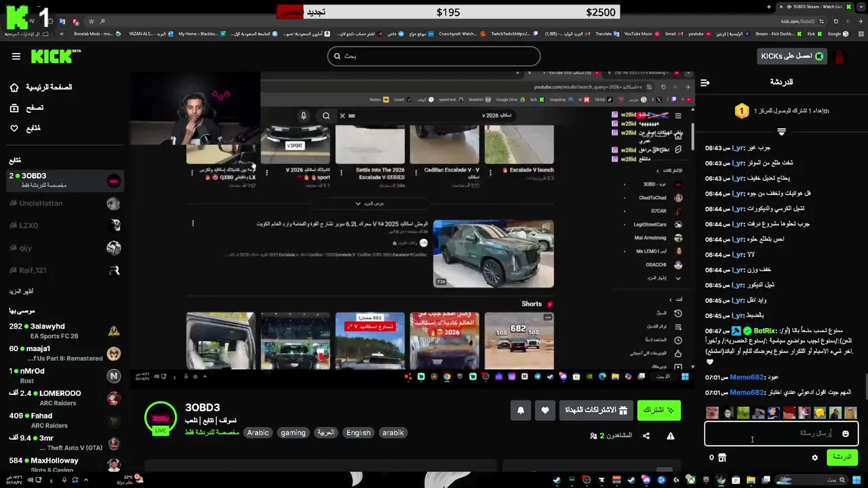Select Raif_121 in followed channels list
Image resolution: width=868 pixels, height=488 pixels.
(65, 270)
